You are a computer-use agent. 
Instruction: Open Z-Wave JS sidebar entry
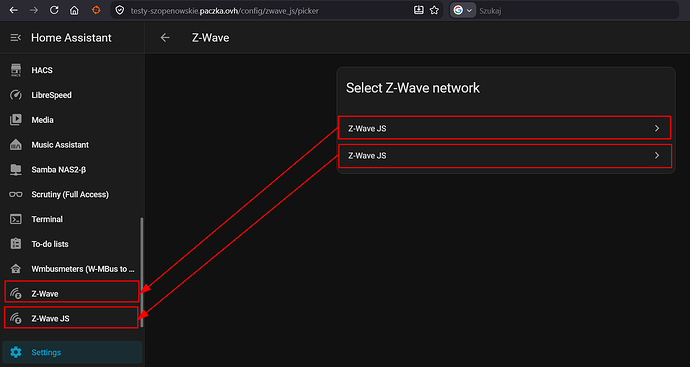[71, 317]
